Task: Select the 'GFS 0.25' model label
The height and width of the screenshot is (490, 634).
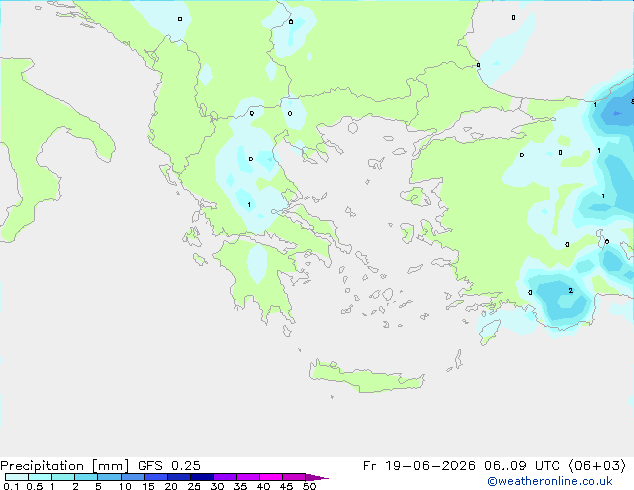Action: click(169, 466)
